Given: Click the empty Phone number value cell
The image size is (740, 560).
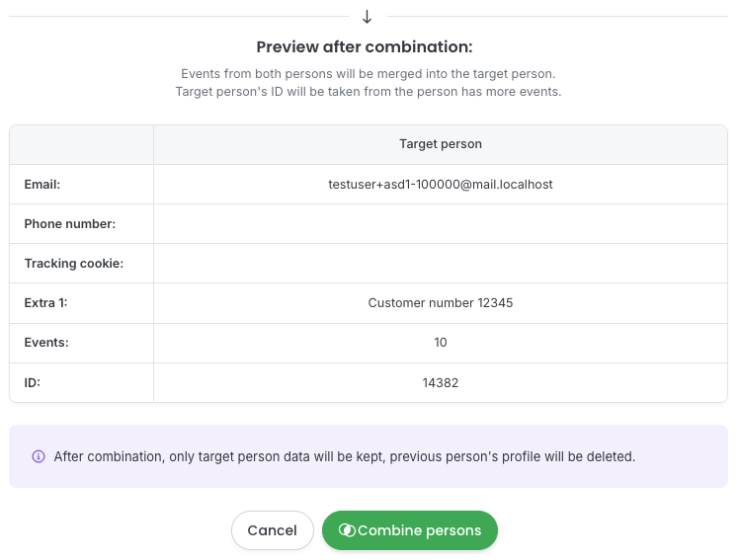Looking at the screenshot, I should coord(440,224).
